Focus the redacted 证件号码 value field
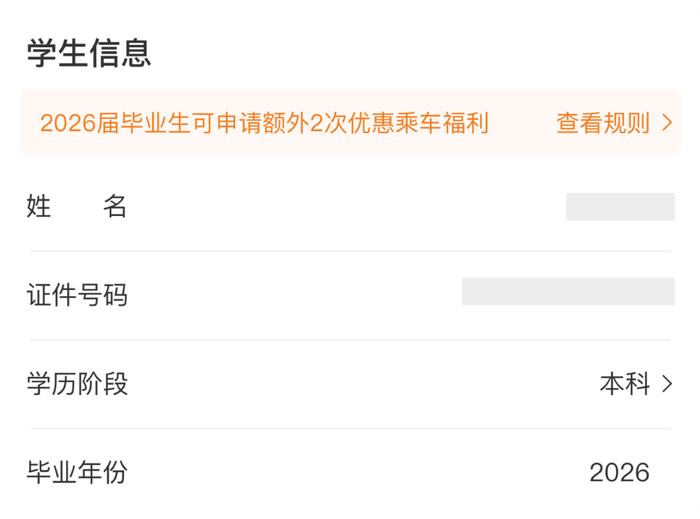700x519 pixels. pos(568,292)
